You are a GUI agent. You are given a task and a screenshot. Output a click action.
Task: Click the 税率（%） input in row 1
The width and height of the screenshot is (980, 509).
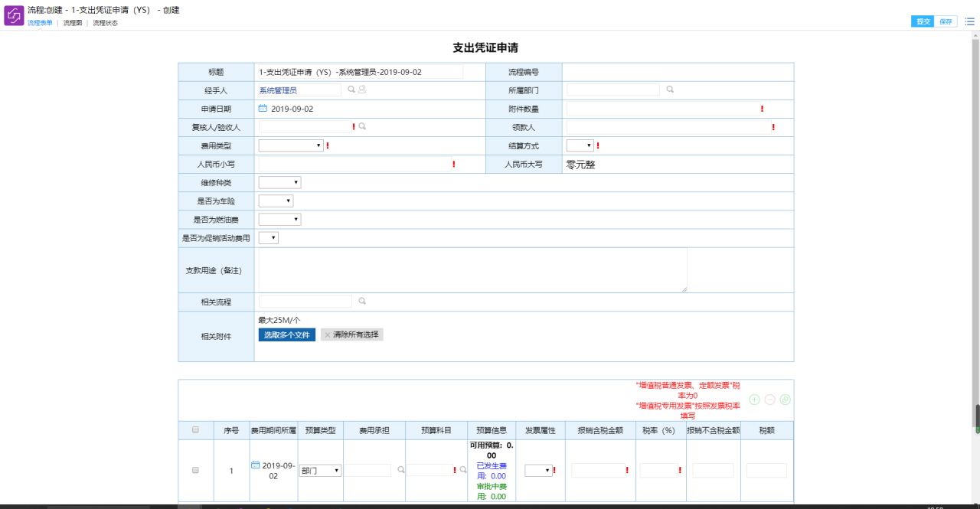pos(658,471)
